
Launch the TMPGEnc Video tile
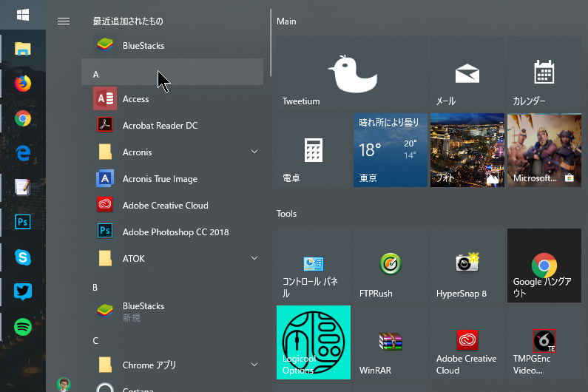(544, 342)
